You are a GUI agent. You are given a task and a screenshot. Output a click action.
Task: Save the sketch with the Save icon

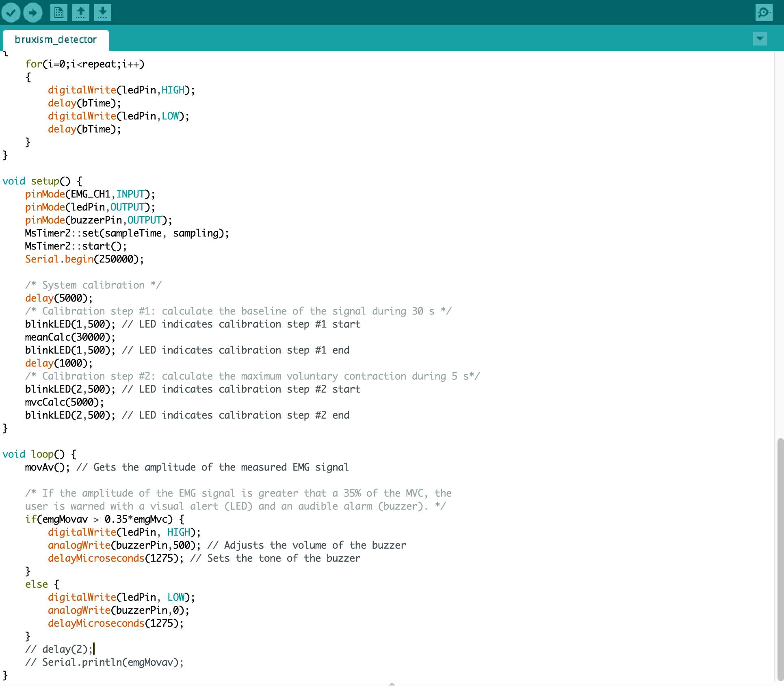click(x=103, y=13)
